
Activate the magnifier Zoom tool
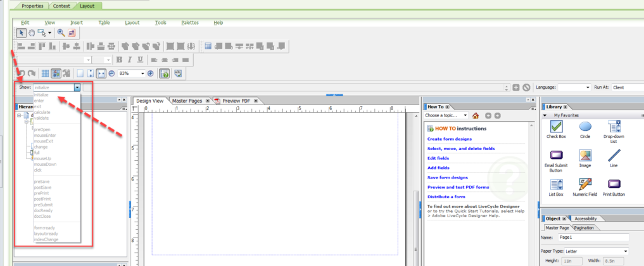61,33
